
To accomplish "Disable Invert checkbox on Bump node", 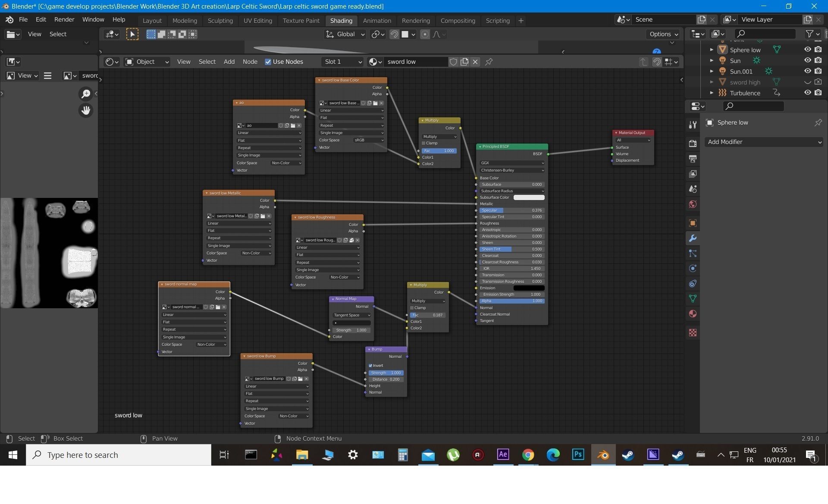I will [370, 366].
